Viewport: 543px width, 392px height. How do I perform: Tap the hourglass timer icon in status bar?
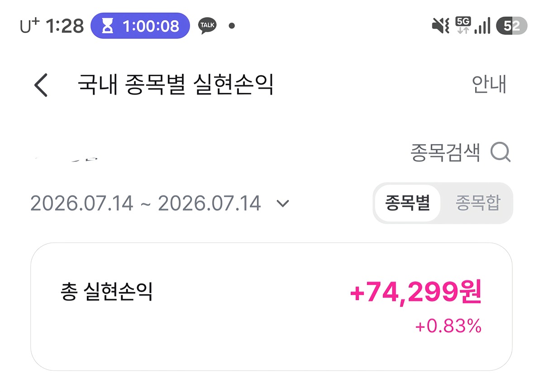[108, 26]
